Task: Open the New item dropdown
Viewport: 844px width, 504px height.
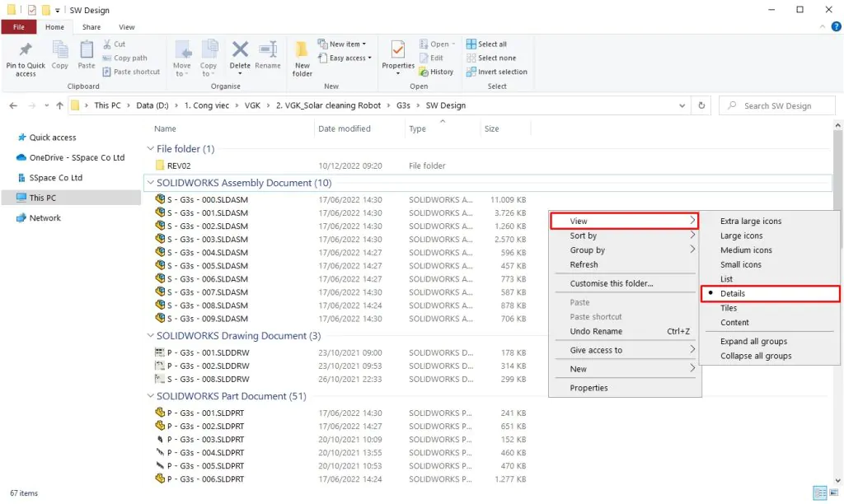Action: tap(342, 44)
